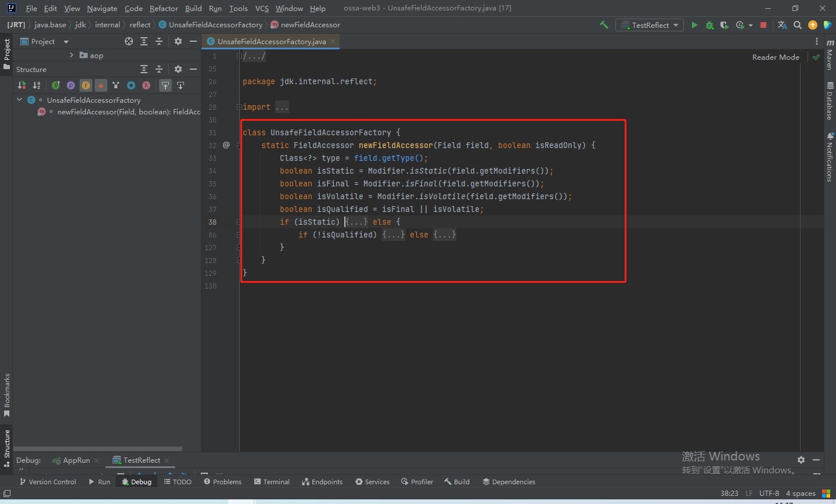Toggle alphabetical sort in Structure
This screenshot has width=836, height=504.
(x=37, y=85)
